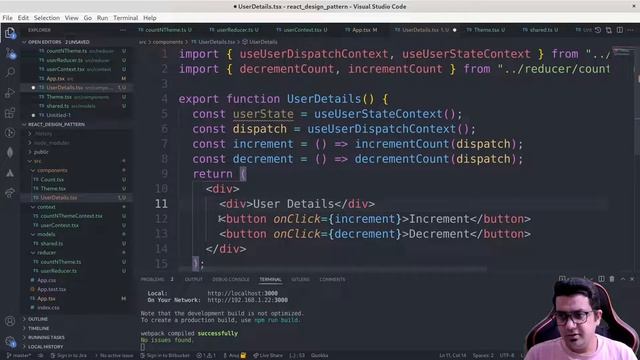The height and width of the screenshot is (360, 640).
Task: Open Run and Debug view
Action: point(10,93)
